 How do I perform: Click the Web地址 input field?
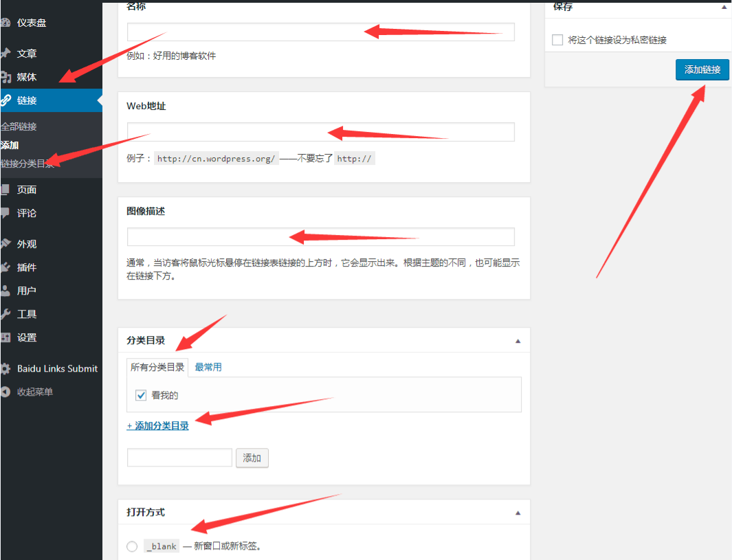pos(320,132)
